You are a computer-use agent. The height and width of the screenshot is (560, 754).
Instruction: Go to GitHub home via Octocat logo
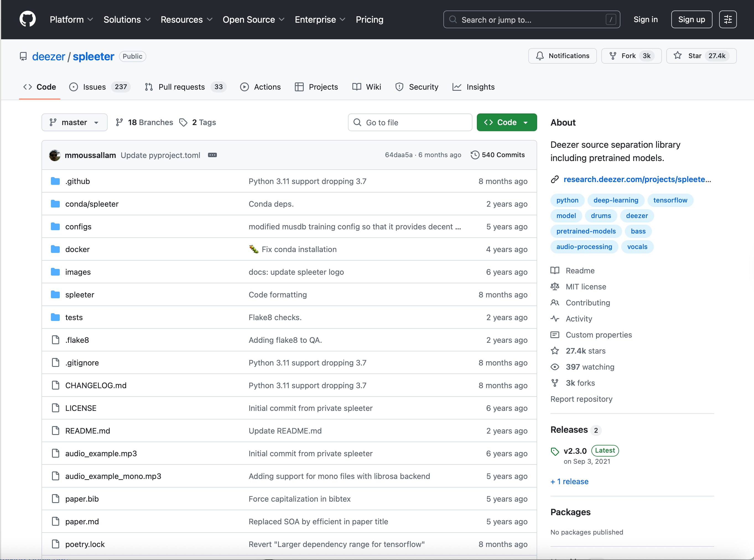27,19
